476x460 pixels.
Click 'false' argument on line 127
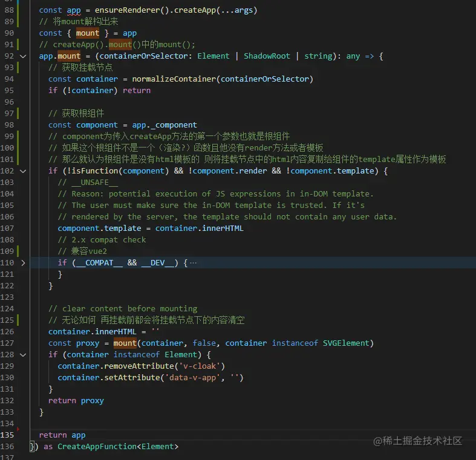204,343
